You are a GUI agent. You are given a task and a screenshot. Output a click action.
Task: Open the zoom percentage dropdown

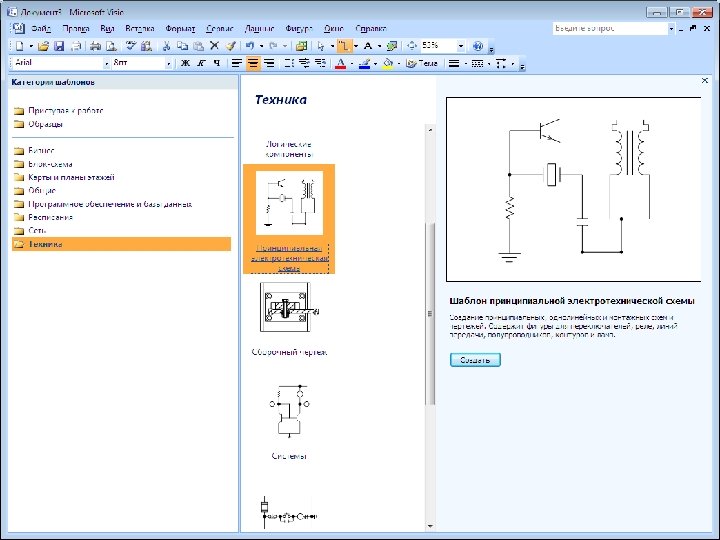461,46
